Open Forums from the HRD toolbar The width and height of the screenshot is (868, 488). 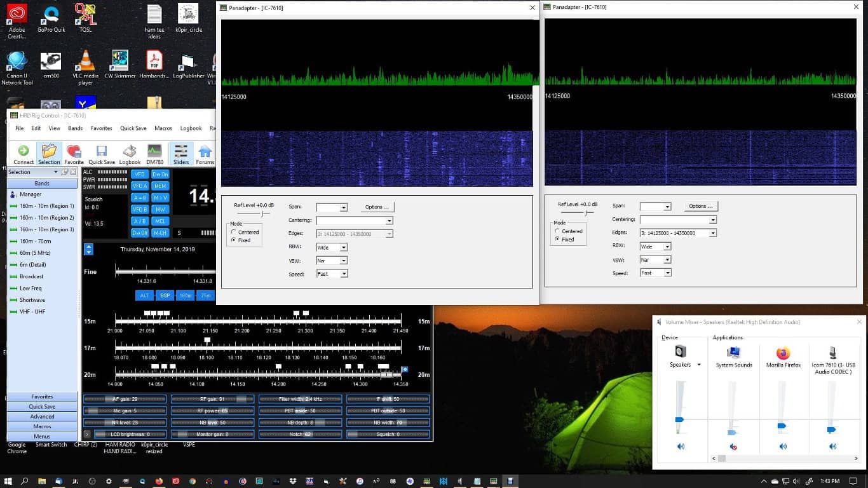[205, 154]
